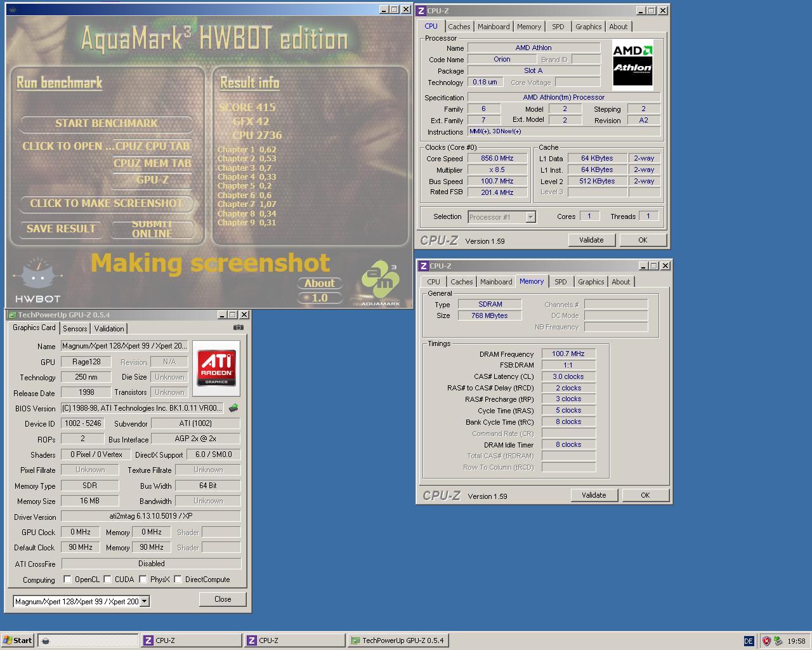Click the DE language indicator in tray
This screenshot has height=650, width=812.
point(749,641)
